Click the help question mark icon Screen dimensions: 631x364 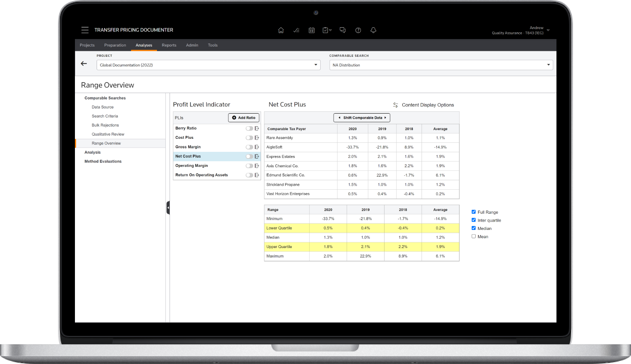coord(358,30)
